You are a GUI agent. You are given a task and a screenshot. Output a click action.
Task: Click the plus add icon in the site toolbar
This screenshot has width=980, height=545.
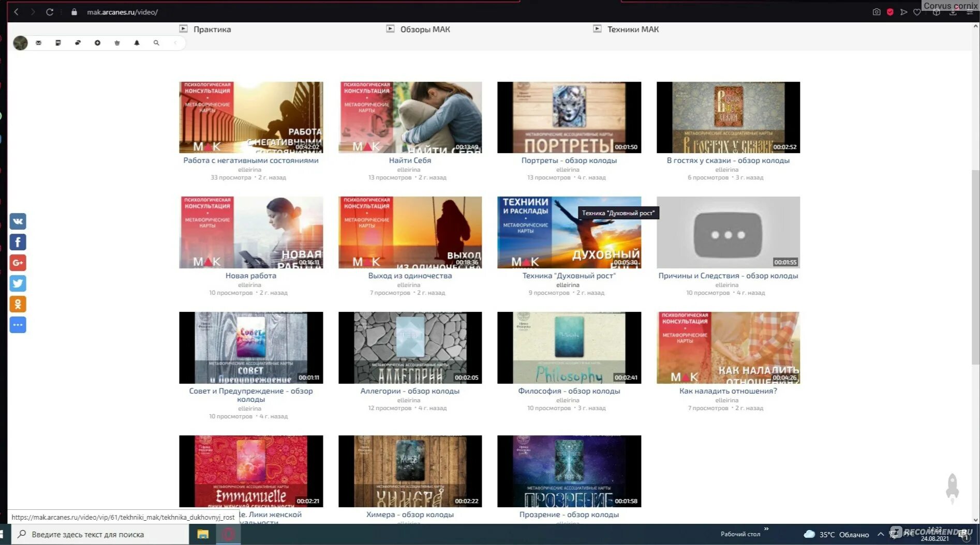(x=97, y=43)
